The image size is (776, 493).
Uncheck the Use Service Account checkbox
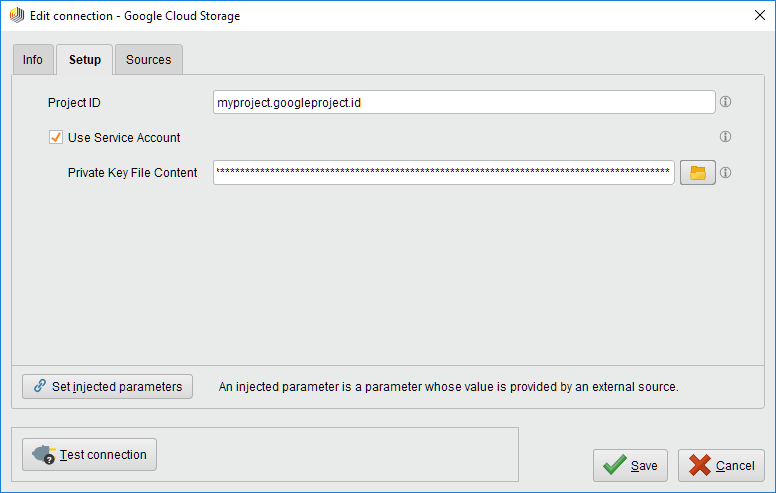point(56,137)
